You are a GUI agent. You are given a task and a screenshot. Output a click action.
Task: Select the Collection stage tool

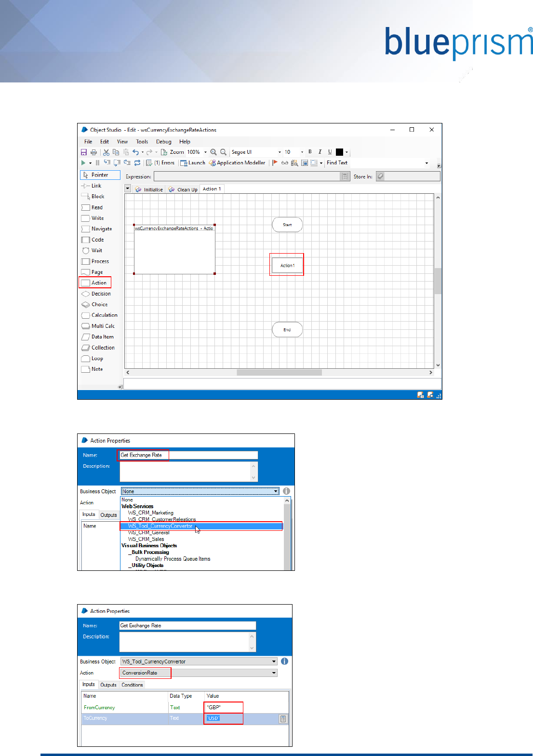98,348
